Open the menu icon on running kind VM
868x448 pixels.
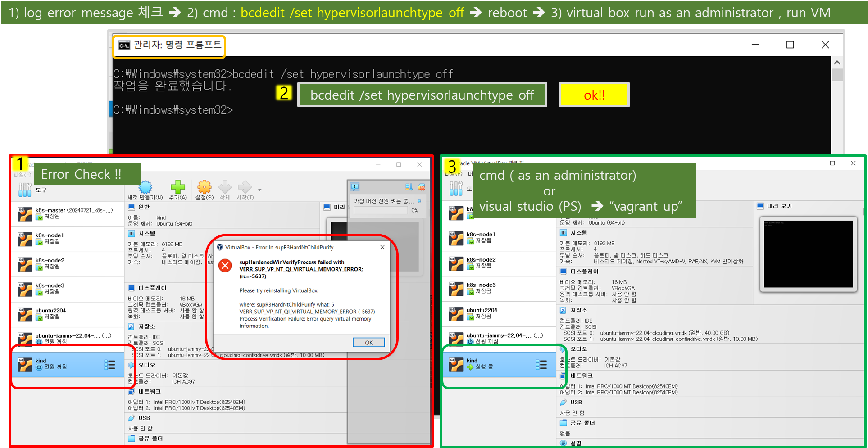pos(541,365)
